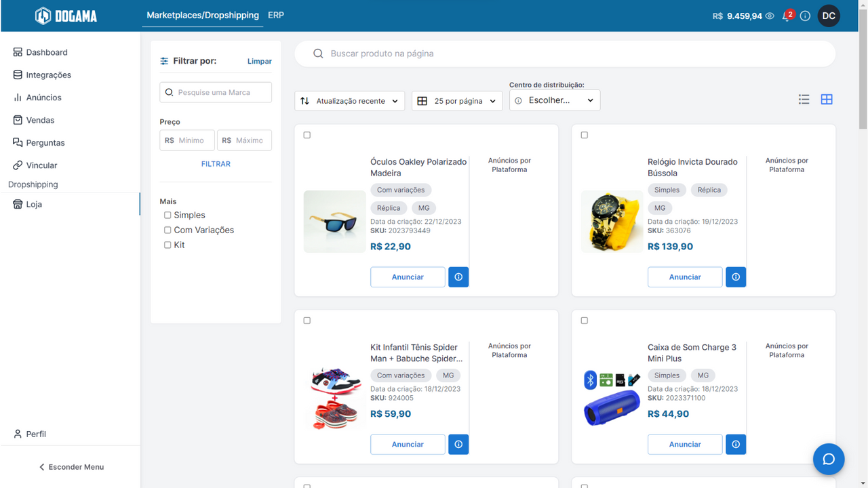The height and width of the screenshot is (488, 868).
Task: Click the brand search magnifier icon
Action: 170,92
